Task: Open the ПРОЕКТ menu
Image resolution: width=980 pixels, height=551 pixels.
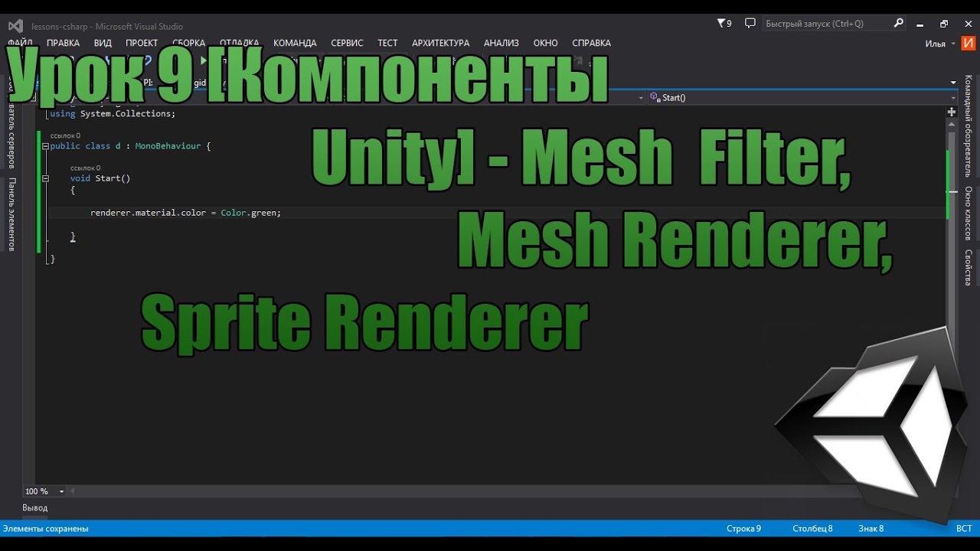Action: (x=142, y=43)
